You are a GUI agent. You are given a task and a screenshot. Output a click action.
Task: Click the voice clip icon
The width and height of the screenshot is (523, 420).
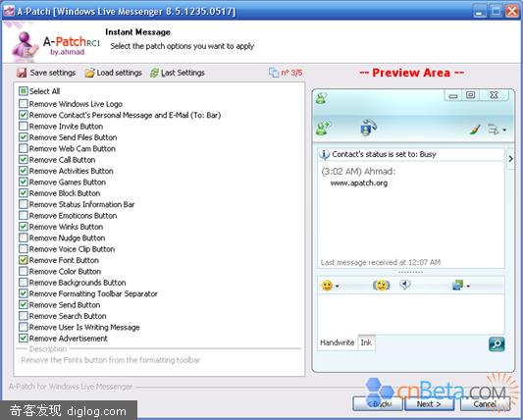405,285
